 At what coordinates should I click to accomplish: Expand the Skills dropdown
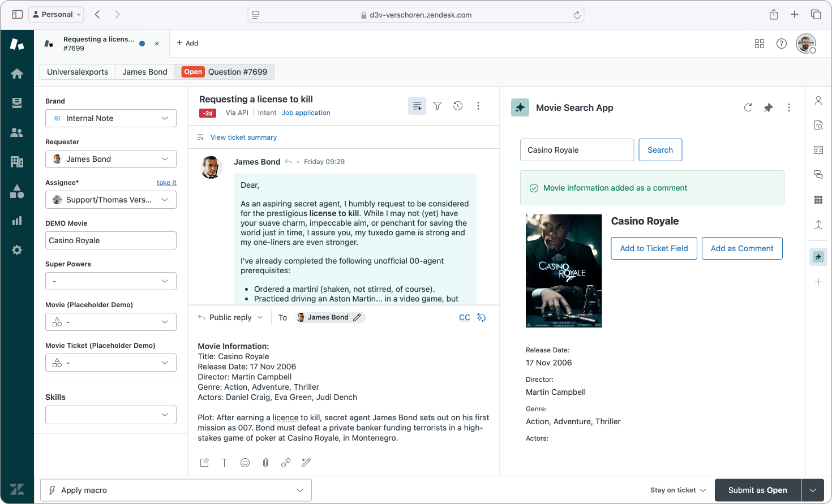(x=111, y=415)
